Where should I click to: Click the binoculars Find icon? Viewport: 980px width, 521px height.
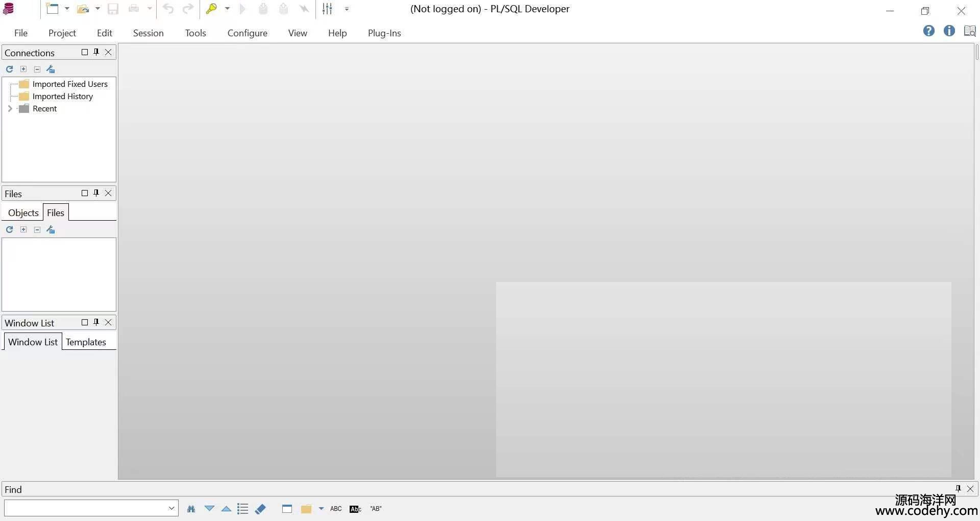(191, 509)
